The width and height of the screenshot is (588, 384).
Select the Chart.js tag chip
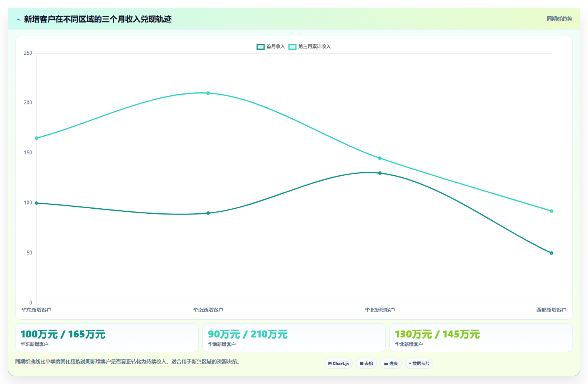point(338,363)
